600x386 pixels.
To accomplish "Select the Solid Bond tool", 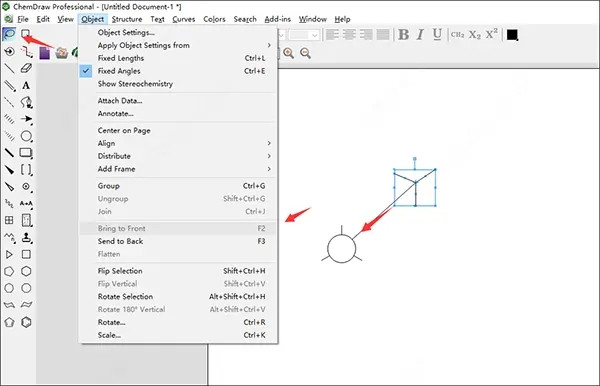I will point(9,68).
